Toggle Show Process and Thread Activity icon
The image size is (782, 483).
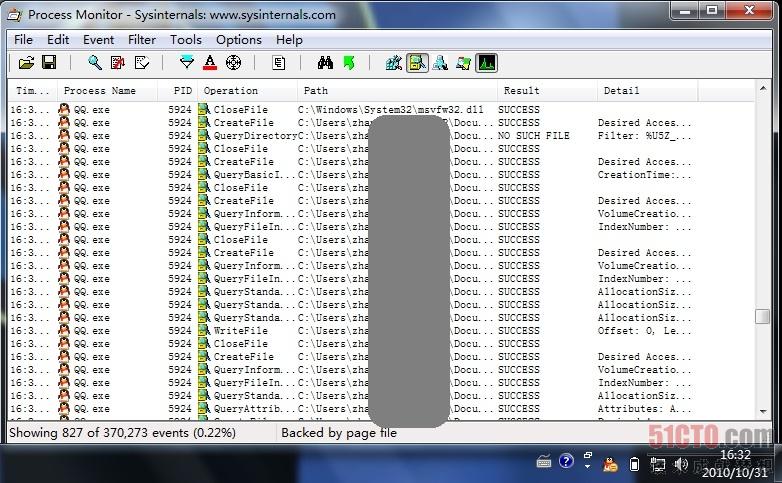[x=463, y=63]
